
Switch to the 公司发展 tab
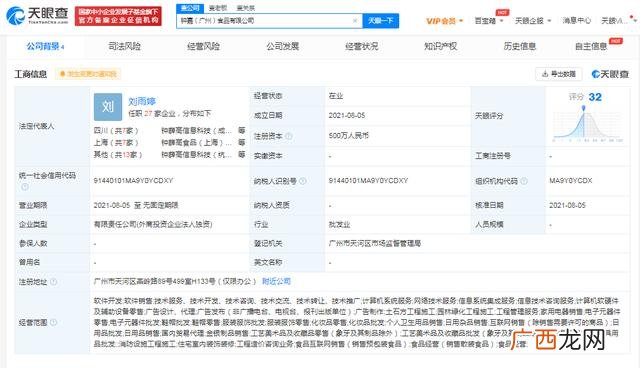pyautogui.click(x=282, y=47)
